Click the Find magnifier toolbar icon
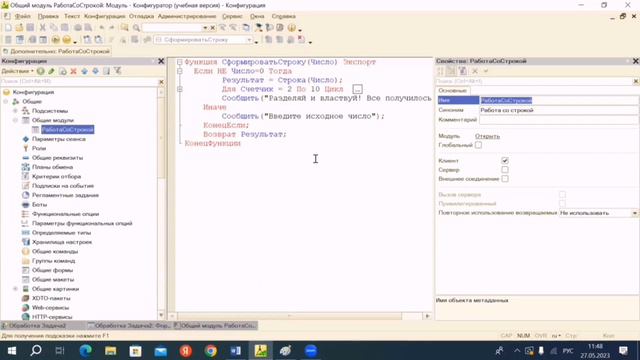This screenshot has height=360, width=640. (136, 27)
